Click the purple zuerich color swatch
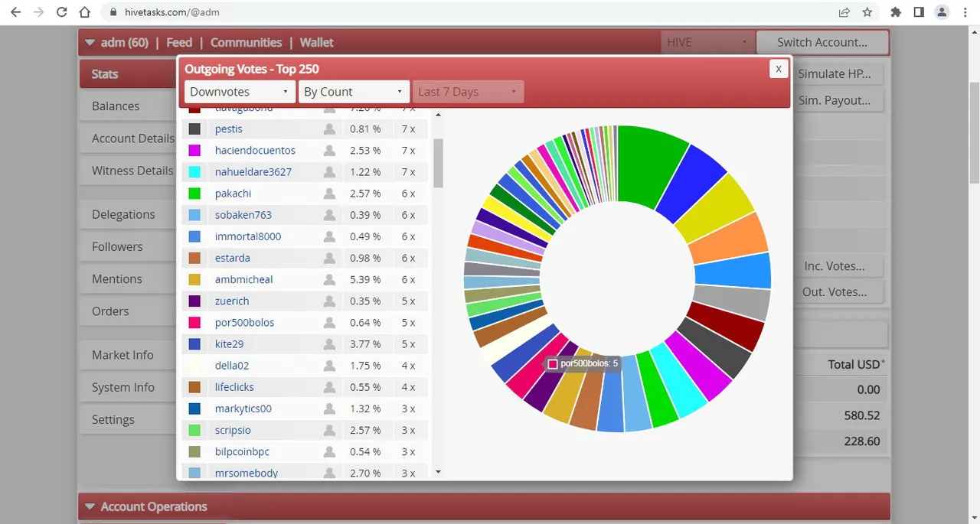This screenshot has width=980, height=524. pos(194,301)
